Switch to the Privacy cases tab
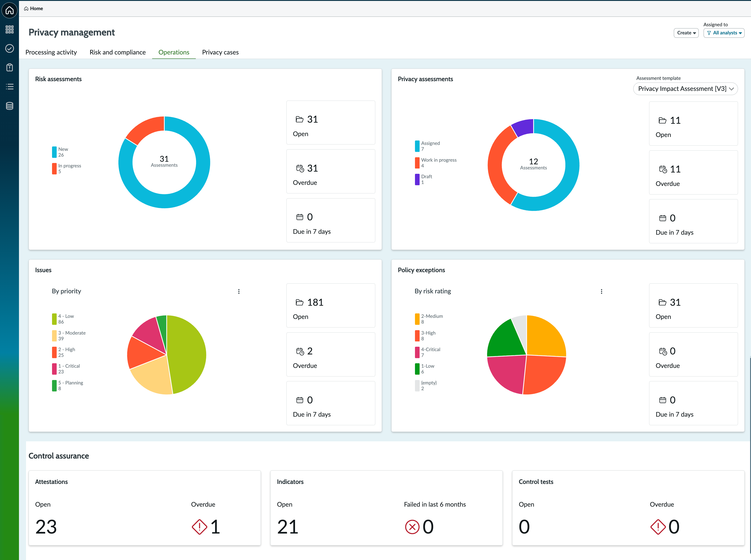 [x=220, y=52]
